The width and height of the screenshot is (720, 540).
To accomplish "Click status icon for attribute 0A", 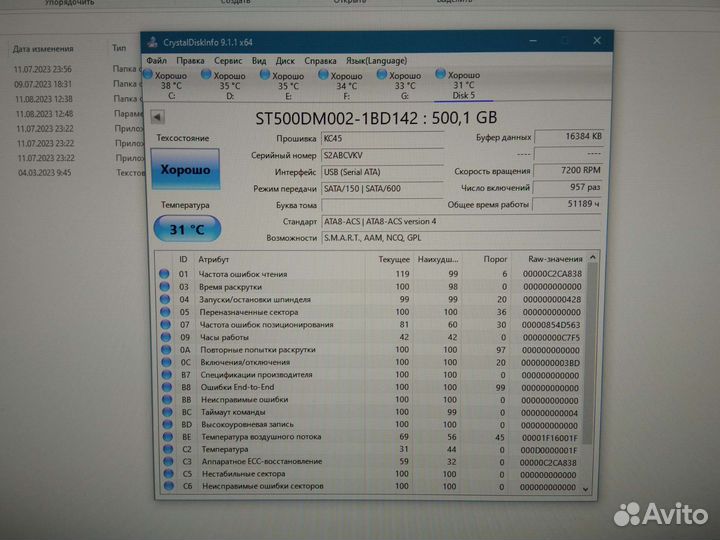I will 166,349.
